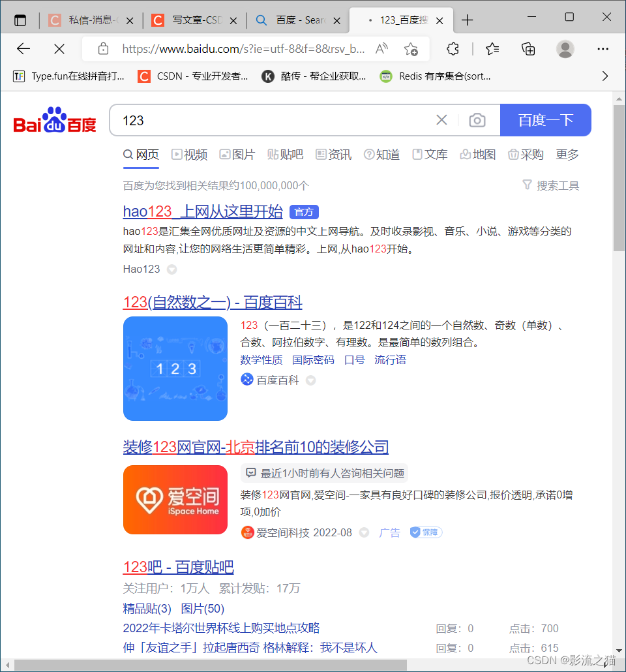Screen dimensions: 626x672
Task: Select the 图片 search category
Action: pyautogui.click(x=237, y=154)
